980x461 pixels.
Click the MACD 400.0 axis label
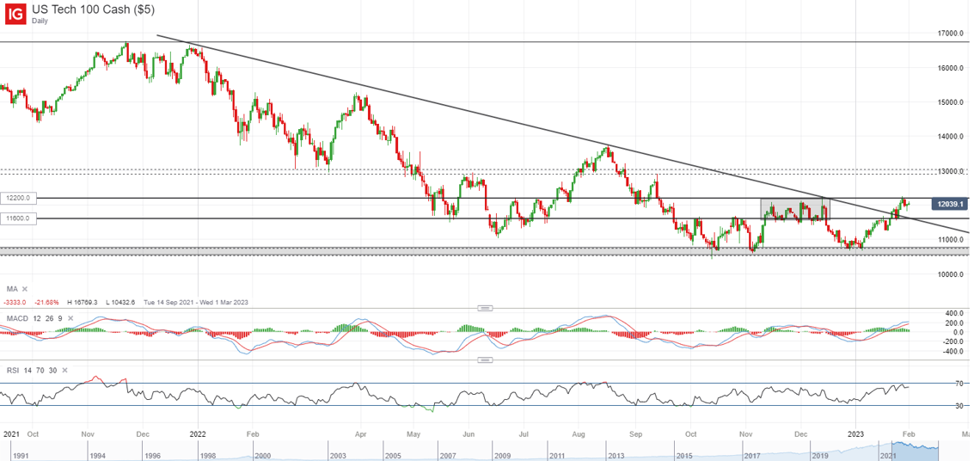pos(956,312)
